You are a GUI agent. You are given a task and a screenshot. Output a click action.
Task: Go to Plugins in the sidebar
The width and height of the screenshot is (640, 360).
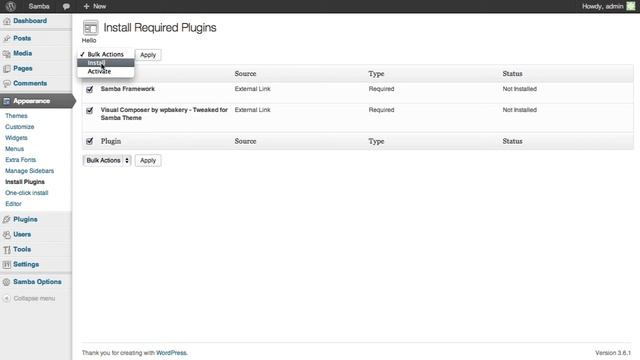(x=25, y=220)
